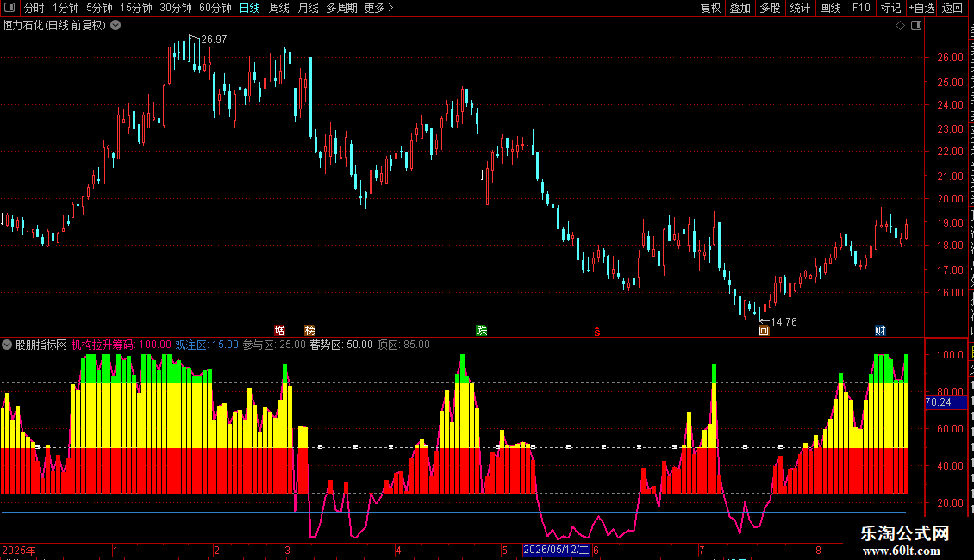This screenshot has width=974, height=560.
Task: Open the 统计 statistics tool
Action: tap(799, 8)
